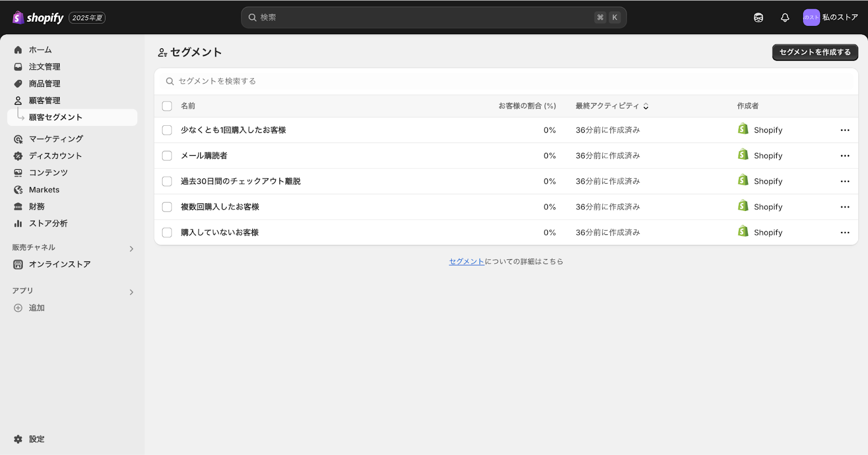Click the セグメント page title icon
The width and height of the screenshot is (868, 455).
(162, 53)
